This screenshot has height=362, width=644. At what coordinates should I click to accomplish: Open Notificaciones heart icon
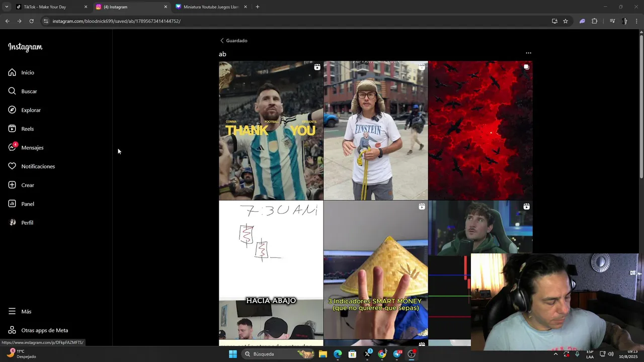point(12,166)
